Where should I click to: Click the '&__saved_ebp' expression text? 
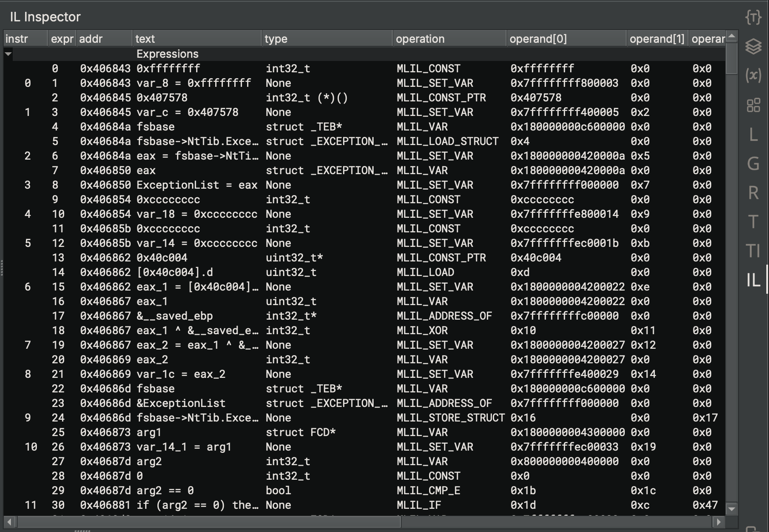(x=175, y=316)
